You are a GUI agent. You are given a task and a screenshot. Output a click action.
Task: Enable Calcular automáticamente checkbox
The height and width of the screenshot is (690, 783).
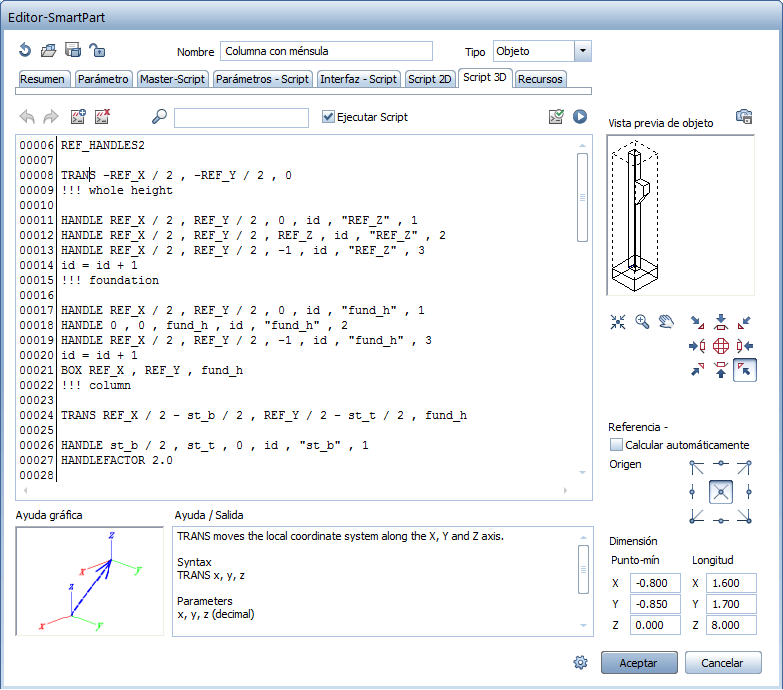tap(617, 444)
